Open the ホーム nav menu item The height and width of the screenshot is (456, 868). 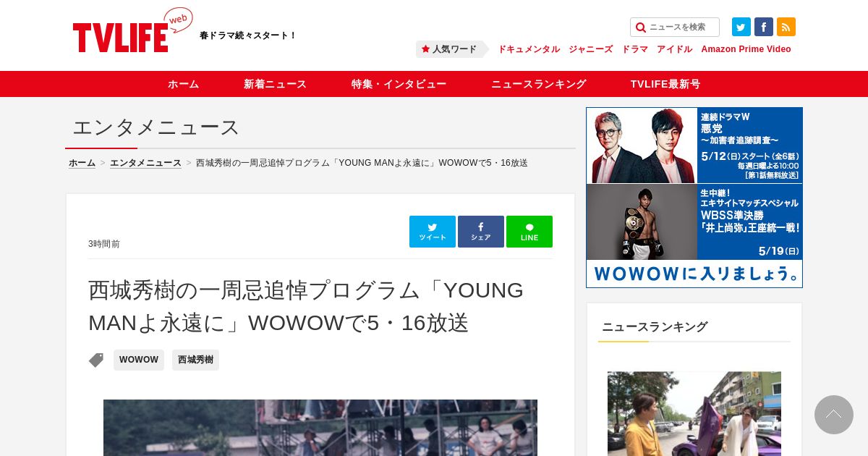[184, 84]
